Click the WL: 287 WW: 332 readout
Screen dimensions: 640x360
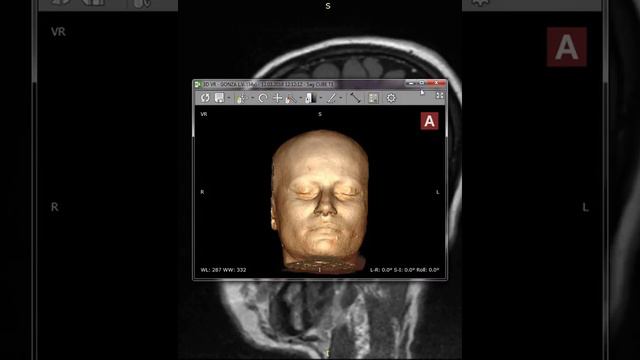pos(223,270)
